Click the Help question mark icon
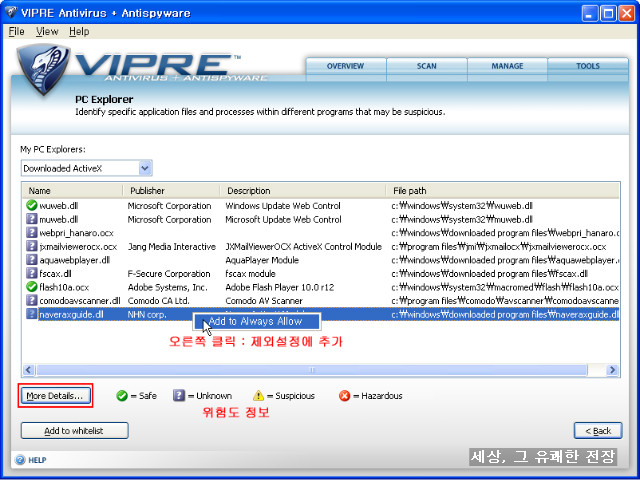Viewport: 640px width, 480px height. click(x=20, y=460)
